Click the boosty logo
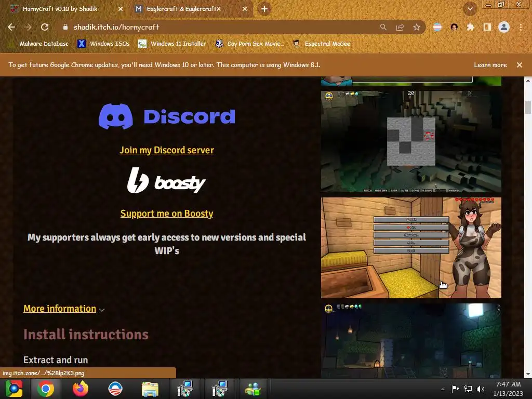 [167, 180]
